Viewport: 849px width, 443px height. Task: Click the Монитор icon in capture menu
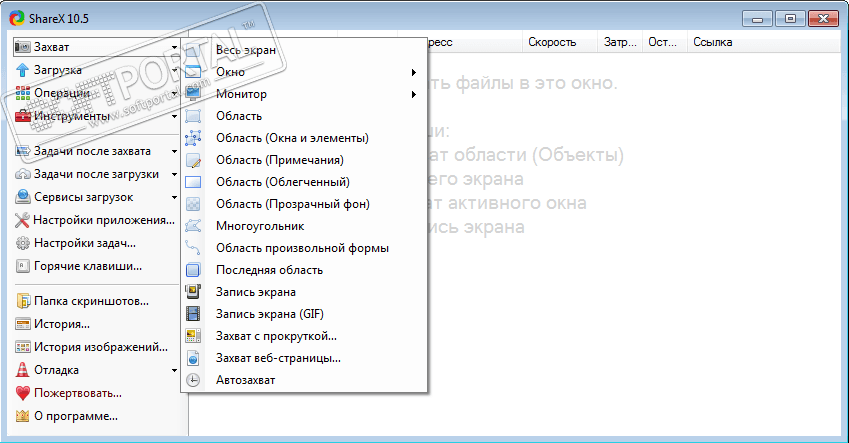tap(193, 94)
